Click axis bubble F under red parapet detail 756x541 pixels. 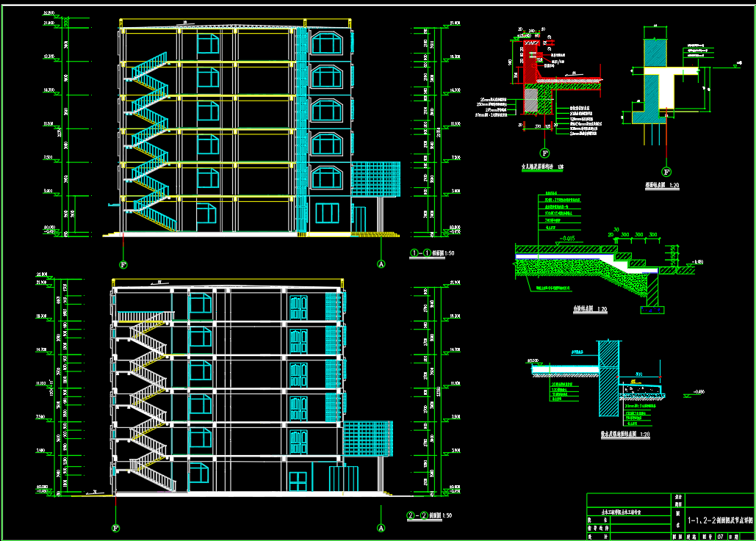544,153
